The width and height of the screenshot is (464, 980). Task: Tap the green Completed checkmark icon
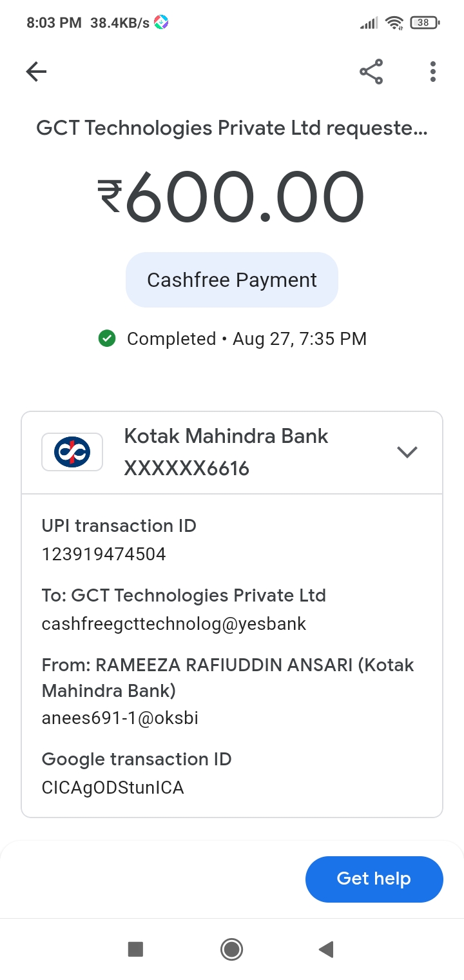tap(107, 338)
